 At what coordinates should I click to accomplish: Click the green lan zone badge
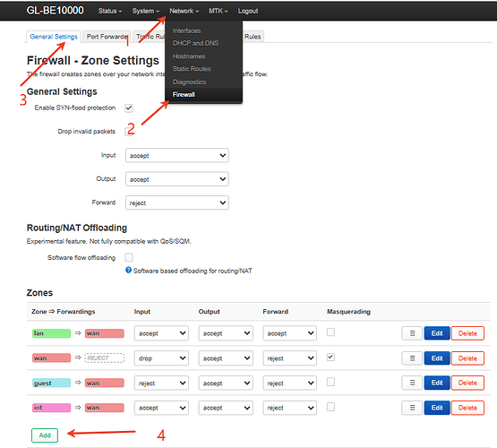(x=51, y=333)
